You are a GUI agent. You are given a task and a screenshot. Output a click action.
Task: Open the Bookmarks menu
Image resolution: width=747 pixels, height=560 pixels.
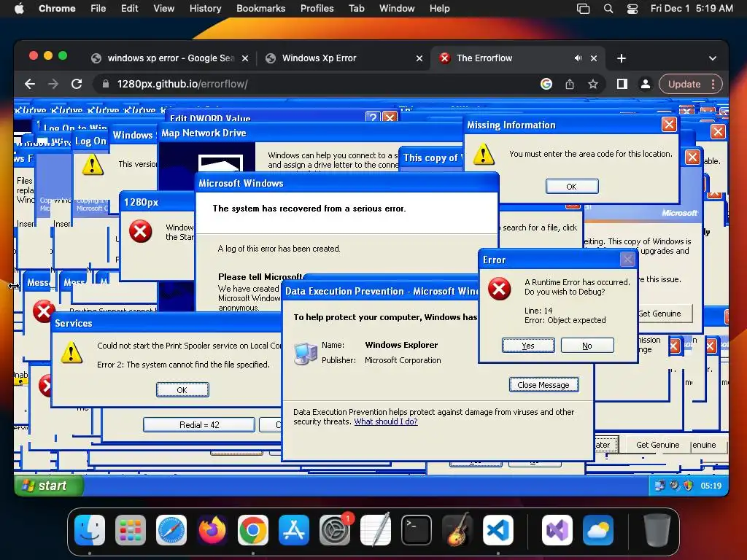point(260,8)
